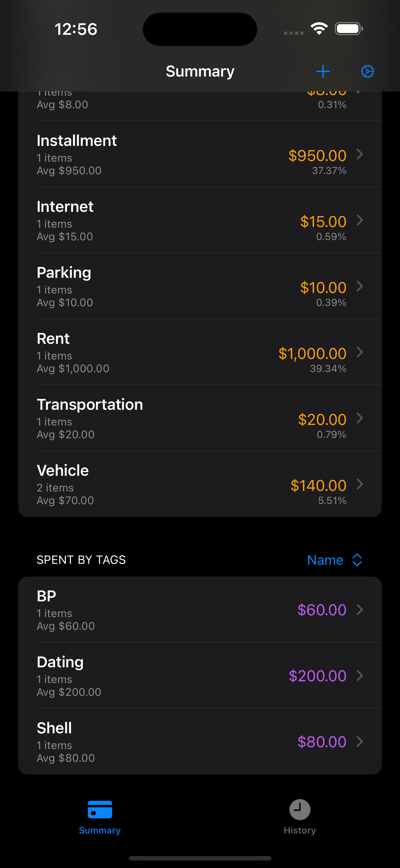Image resolution: width=400 pixels, height=868 pixels.
Task: Tap the battery status icon
Action: [x=349, y=29]
